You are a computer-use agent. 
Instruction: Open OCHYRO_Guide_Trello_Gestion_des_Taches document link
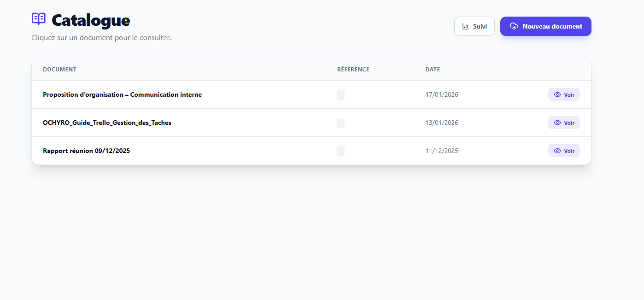point(107,123)
